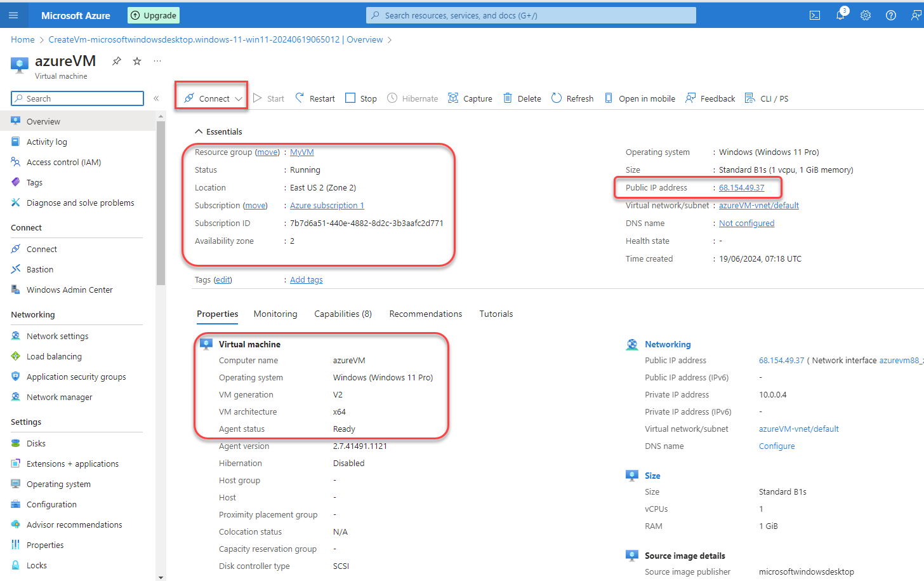Collapse the Essentials section

click(x=199, y=131)
